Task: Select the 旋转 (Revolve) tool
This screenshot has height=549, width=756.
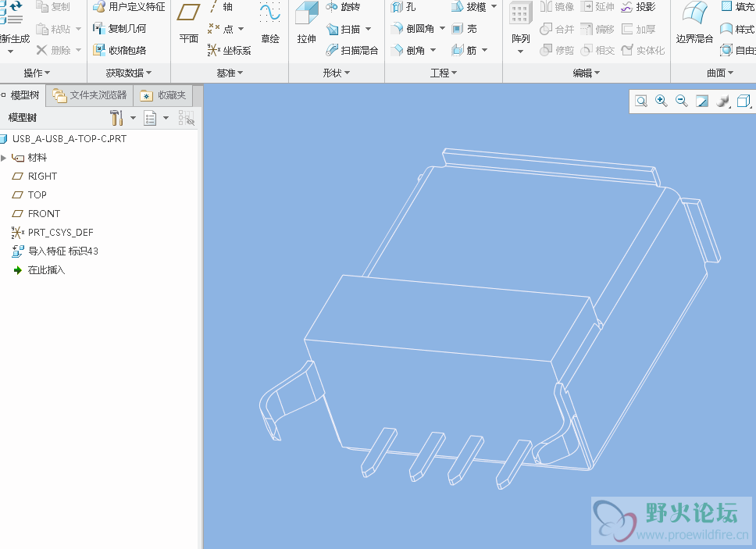Action: pos(343,7)
